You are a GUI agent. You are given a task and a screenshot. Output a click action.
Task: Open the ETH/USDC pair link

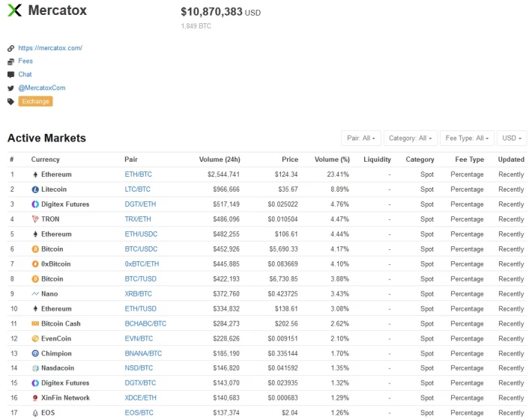(141, 234)
